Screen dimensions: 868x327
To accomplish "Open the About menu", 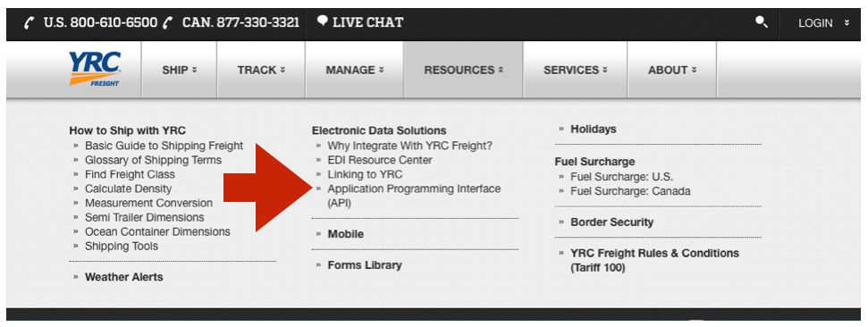I will [x=672, y=71].
